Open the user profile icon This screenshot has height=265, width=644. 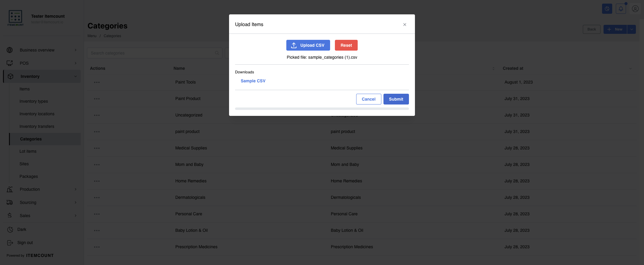pos(635,9)
